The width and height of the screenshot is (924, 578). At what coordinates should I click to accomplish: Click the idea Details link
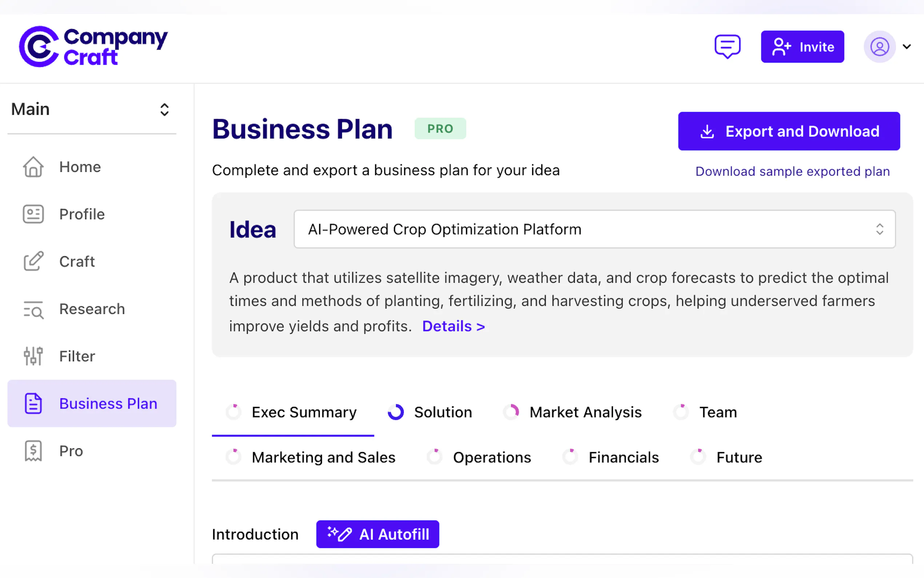[x=453, y=326]
